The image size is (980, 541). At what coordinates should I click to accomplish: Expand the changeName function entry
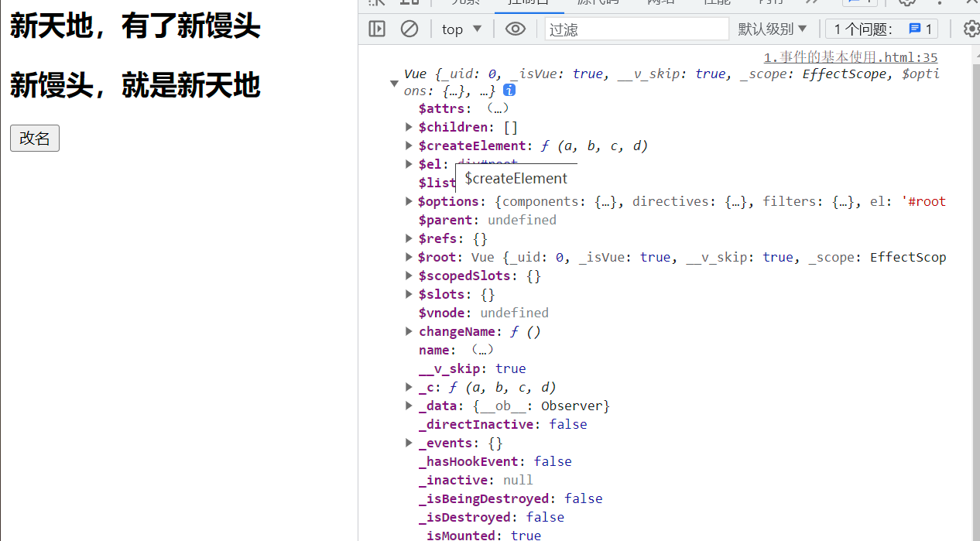point(409,331)
